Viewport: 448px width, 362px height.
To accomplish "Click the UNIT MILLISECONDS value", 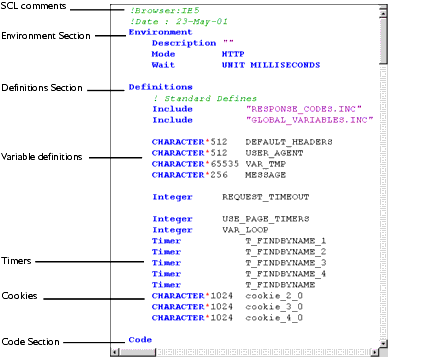I will tap(271, 65).
